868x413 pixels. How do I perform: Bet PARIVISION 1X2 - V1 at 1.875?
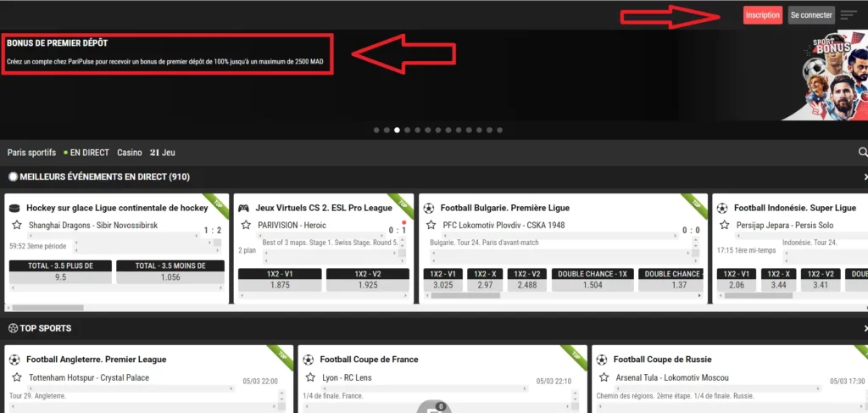tap(280, 280)
